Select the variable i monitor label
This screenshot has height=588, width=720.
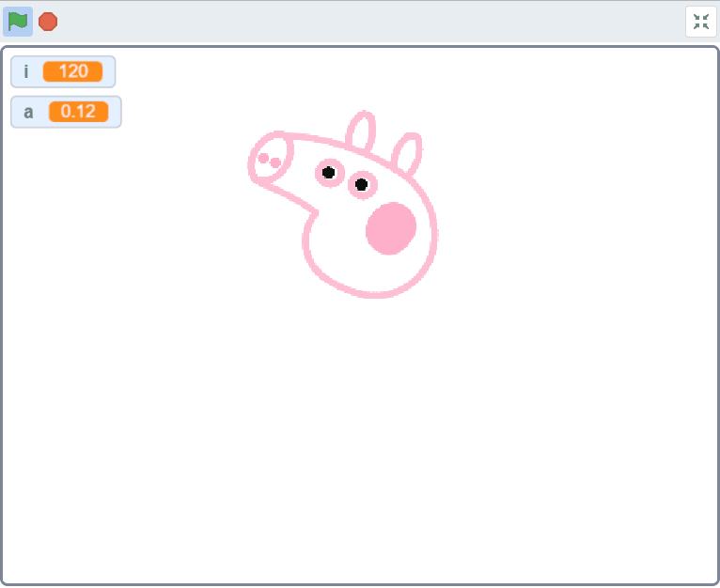click(x=26, y=71)
